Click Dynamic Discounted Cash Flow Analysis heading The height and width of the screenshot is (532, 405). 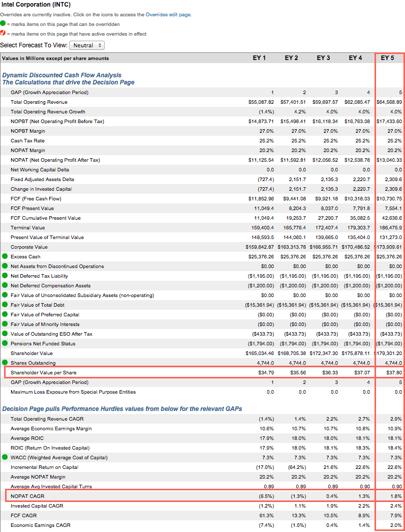click(x=61, y=75)
